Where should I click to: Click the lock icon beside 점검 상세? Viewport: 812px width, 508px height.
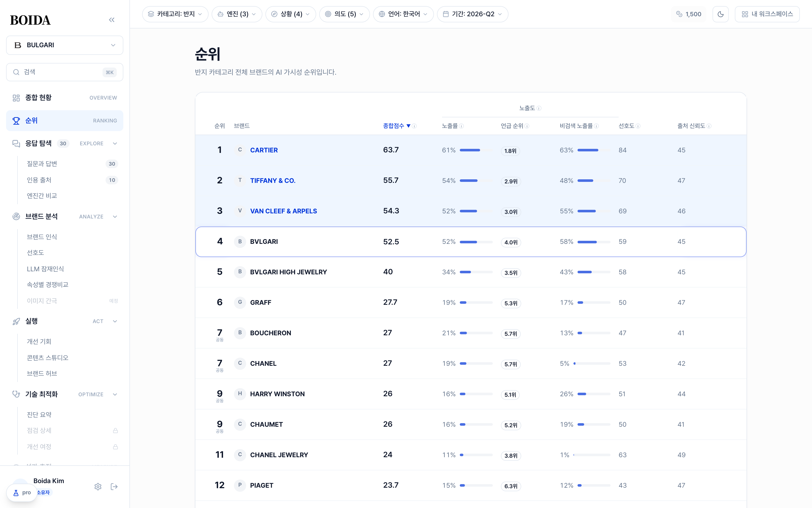pyautogui.click(x=115, y=431)
